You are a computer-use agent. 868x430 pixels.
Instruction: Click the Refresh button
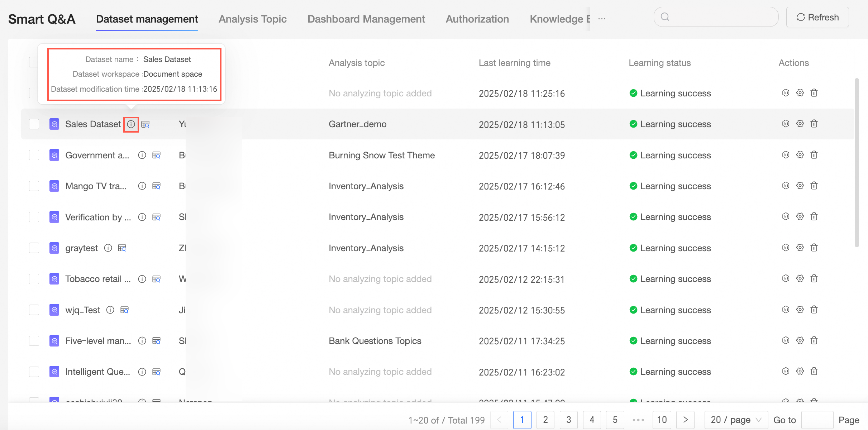817,17
